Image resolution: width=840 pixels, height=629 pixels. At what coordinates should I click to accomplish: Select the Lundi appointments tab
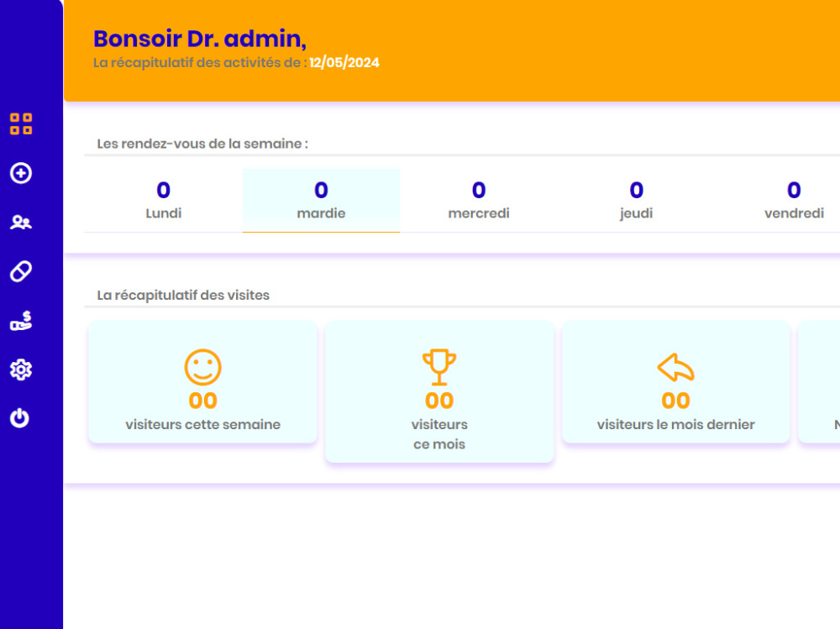[x=164, y=201]
